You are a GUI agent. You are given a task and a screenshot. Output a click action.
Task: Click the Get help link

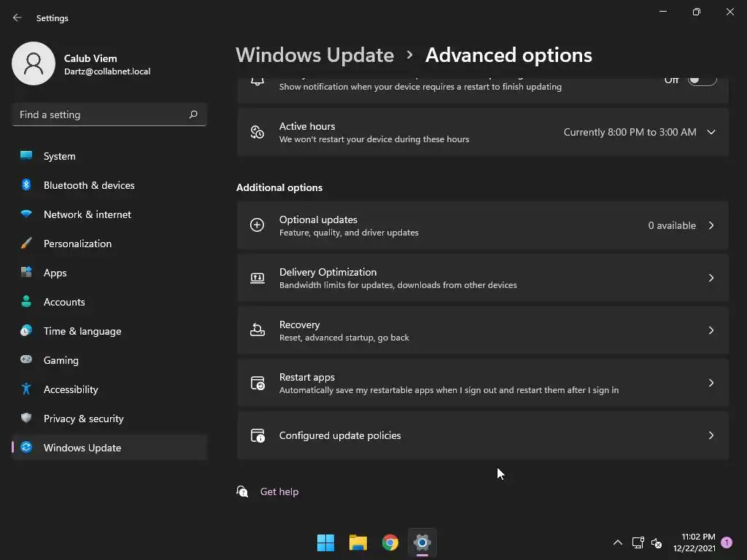[279, 491]
